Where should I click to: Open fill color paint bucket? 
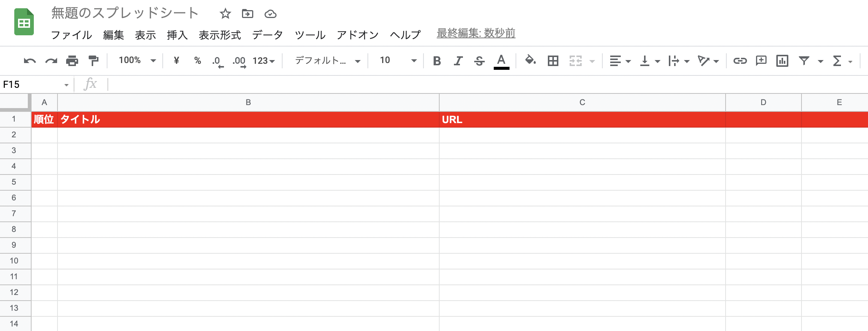(x=530, y=60)
